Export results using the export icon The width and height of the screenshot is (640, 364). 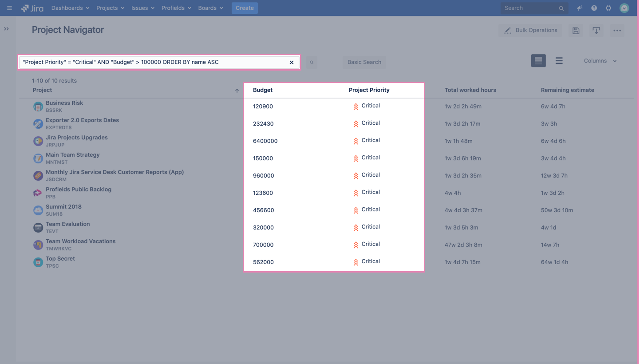coord(596,30)
